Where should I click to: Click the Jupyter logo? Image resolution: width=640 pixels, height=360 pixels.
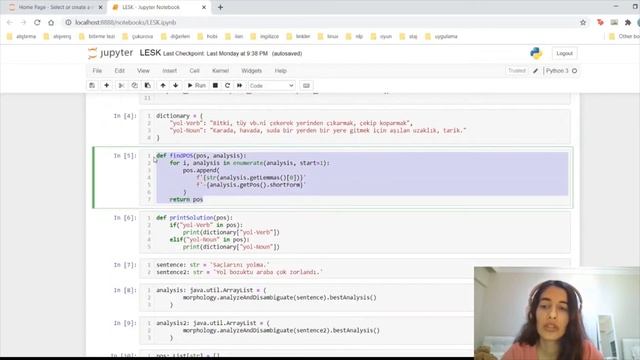click(x=110, y=53)
